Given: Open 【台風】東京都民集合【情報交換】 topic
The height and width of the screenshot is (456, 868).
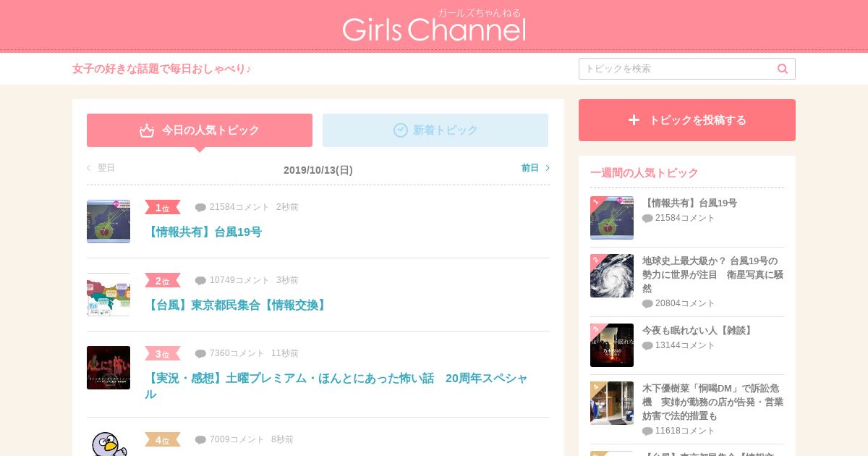Looking at the screenshot, I should coord(237,305).
